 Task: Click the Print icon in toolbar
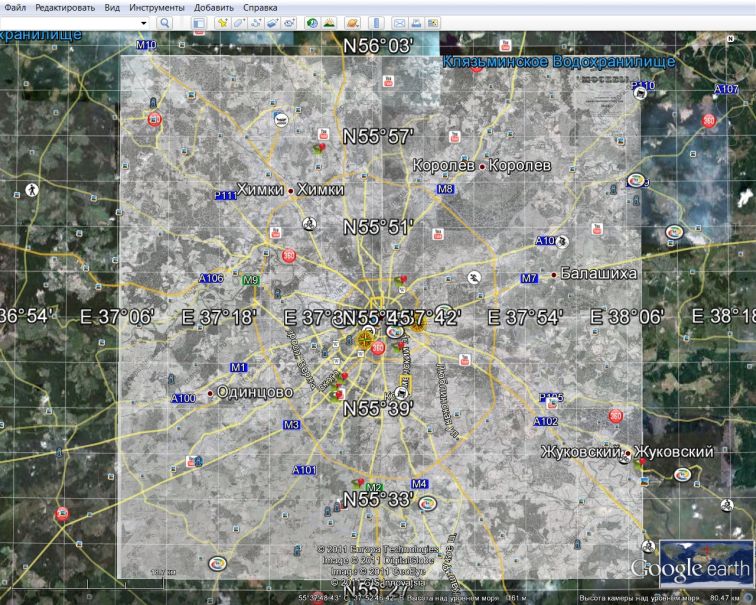tap(416, 23)
